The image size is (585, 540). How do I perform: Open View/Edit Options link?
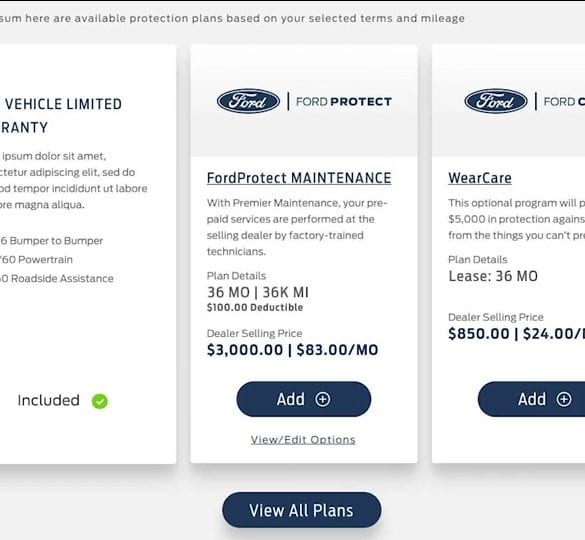(x=303, y=440)
